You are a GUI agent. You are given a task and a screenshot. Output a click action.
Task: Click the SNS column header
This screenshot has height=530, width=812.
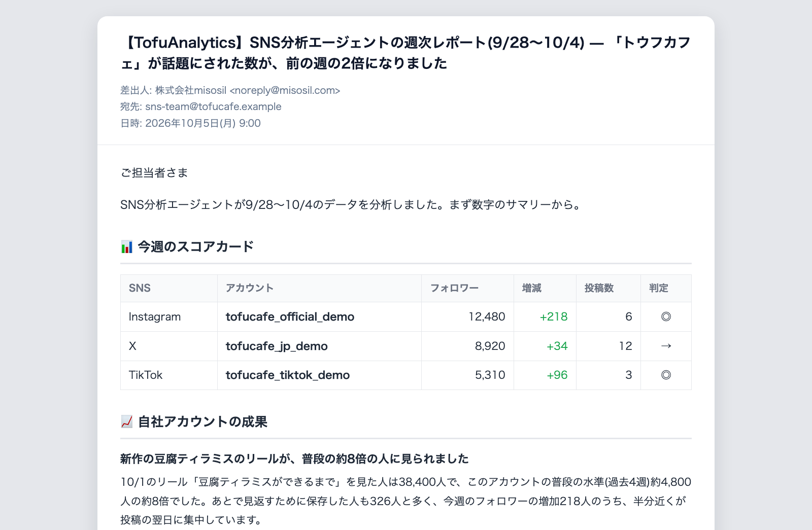(x=140, y=288)
